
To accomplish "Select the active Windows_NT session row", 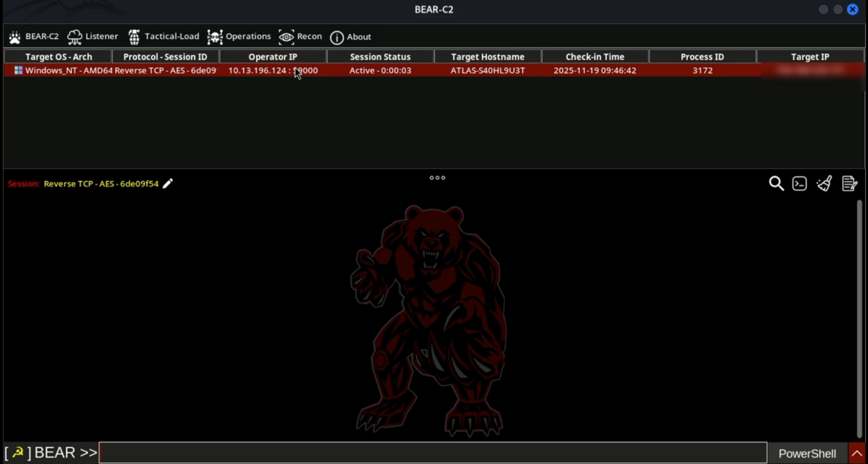I will point(278,70).
